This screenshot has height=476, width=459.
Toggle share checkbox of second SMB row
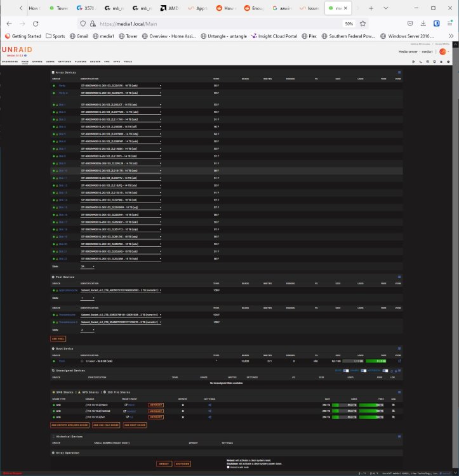[183, 411]
